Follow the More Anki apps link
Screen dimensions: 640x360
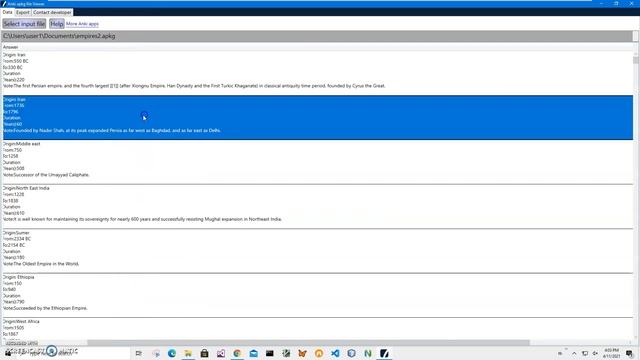tap(82, 24)
